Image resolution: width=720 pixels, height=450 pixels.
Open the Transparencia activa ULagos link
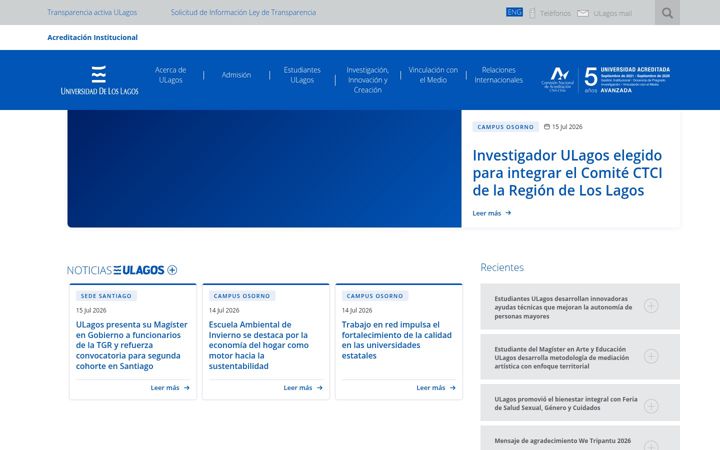coord(92,12)
